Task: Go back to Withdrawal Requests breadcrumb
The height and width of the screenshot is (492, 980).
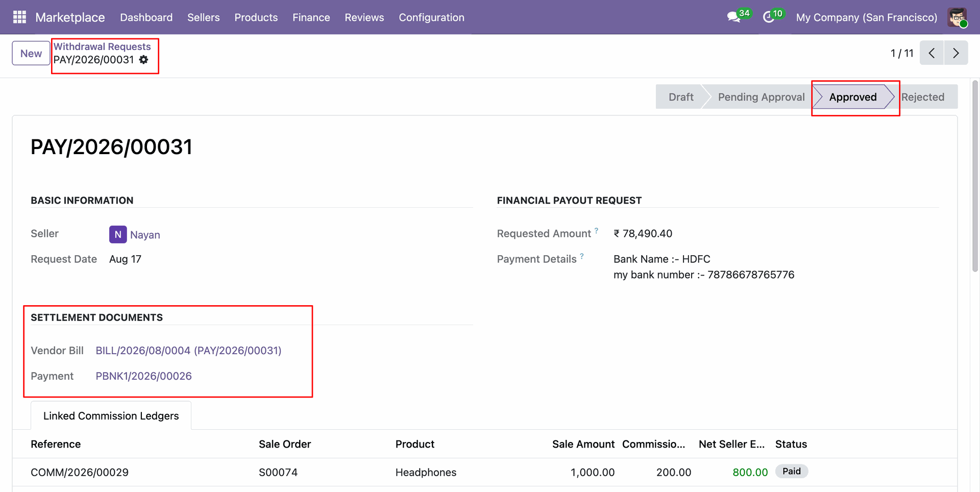Action: click(102, 46)
